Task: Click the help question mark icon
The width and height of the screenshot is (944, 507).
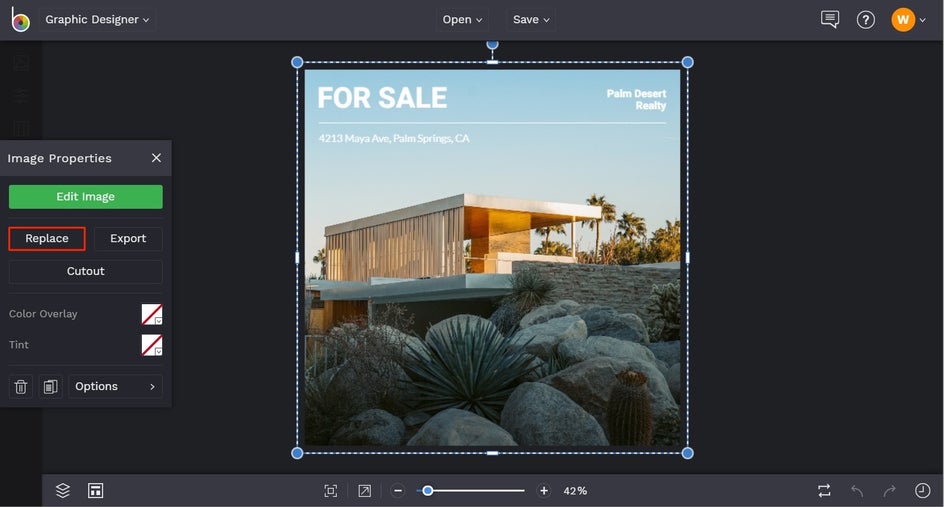Action: click(866, 20)
